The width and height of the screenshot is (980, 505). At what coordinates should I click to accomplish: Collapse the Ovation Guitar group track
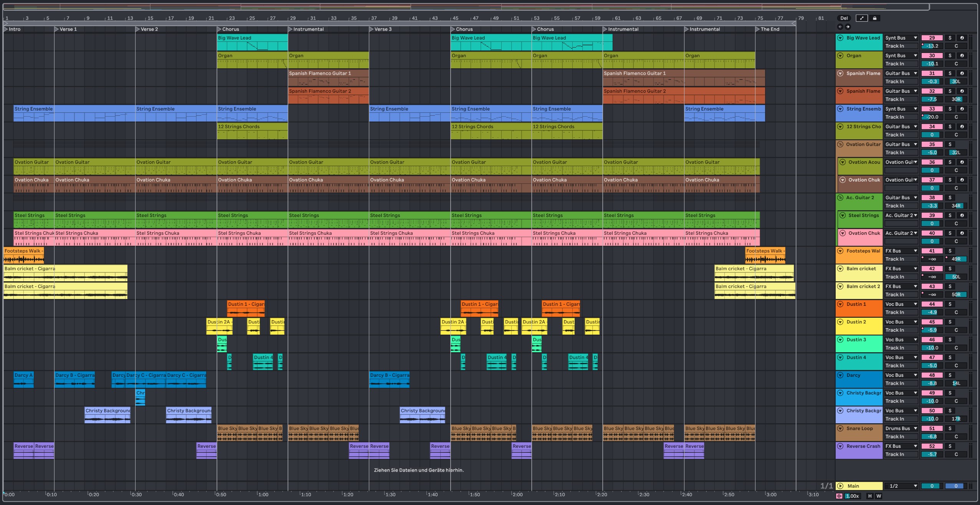[x=840, y=144]
